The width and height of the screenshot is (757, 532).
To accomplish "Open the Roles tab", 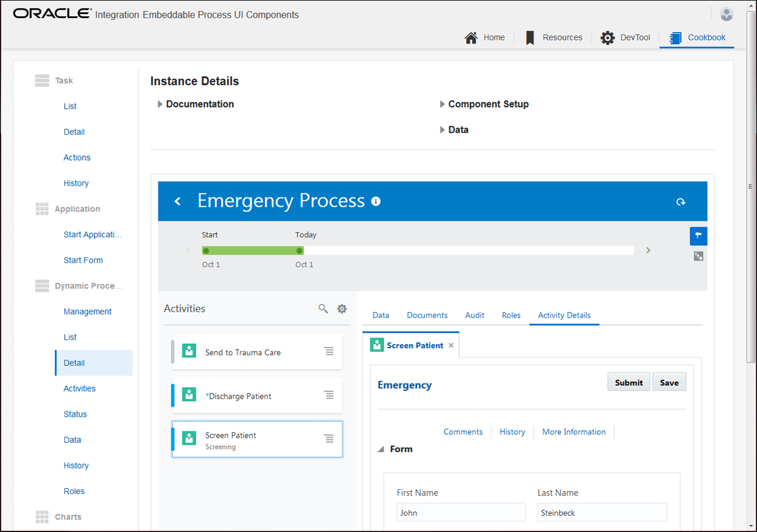I will click(x=511, y=315).
